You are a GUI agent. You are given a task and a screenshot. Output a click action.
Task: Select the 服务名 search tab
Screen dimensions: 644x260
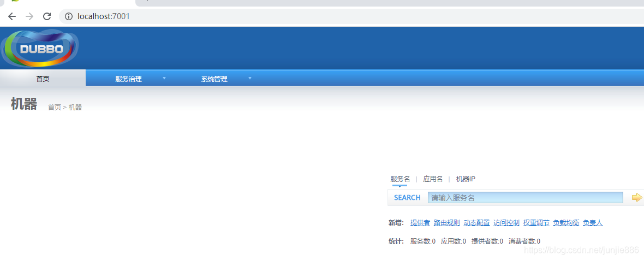pyautogui.click(x=400, y=179)
